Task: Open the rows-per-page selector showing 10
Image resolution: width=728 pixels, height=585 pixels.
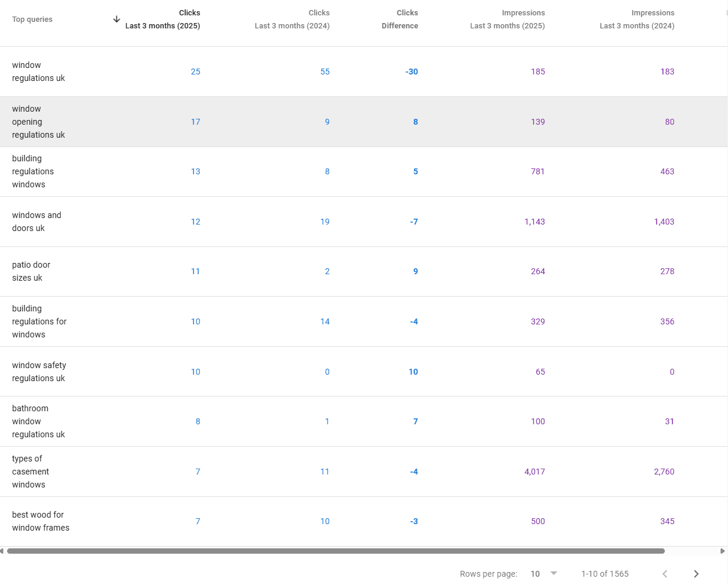Action: point(536,573)
